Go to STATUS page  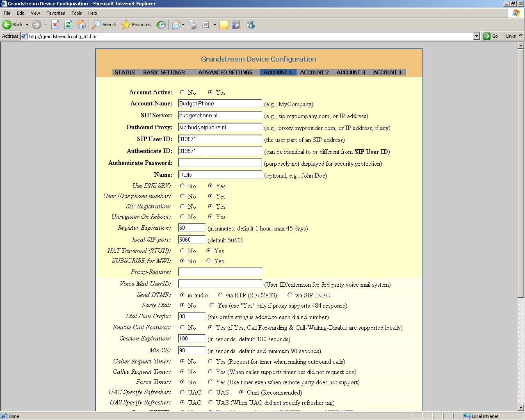pos(125,72)
